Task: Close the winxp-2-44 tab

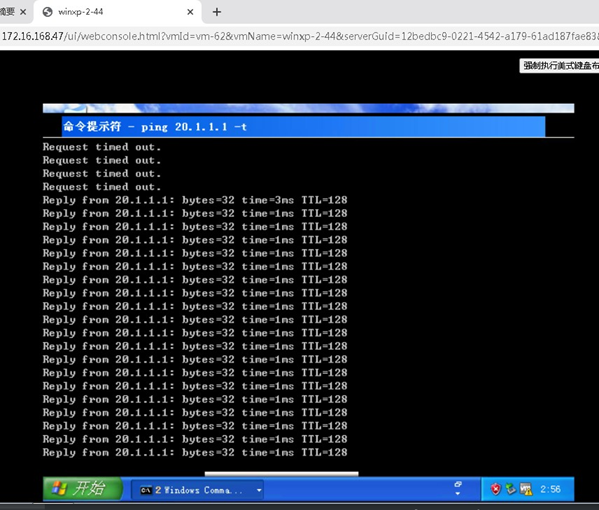Action: (190, 12)
